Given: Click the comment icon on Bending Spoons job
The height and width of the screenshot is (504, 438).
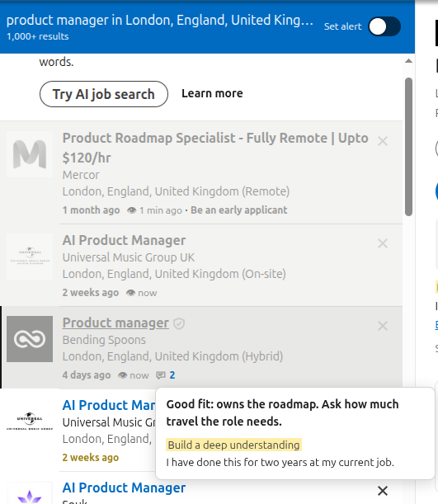Looking at the screenshot, I should point(161,375).
